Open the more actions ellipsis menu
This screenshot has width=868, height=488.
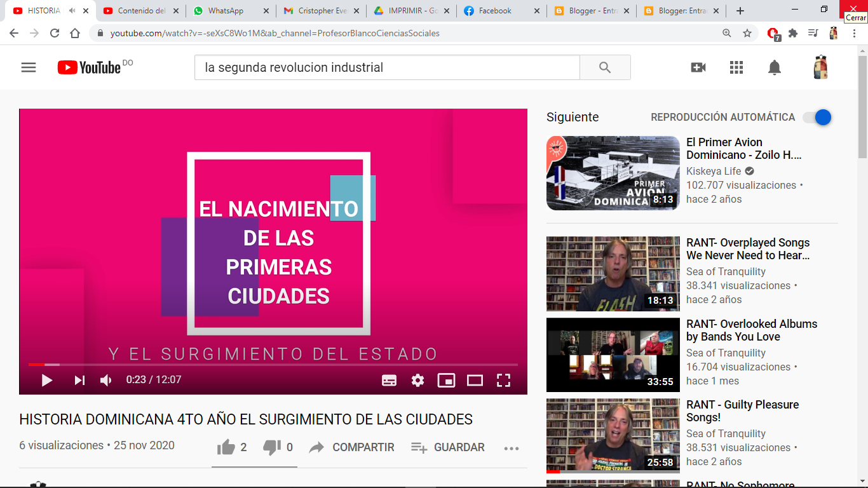512,448
